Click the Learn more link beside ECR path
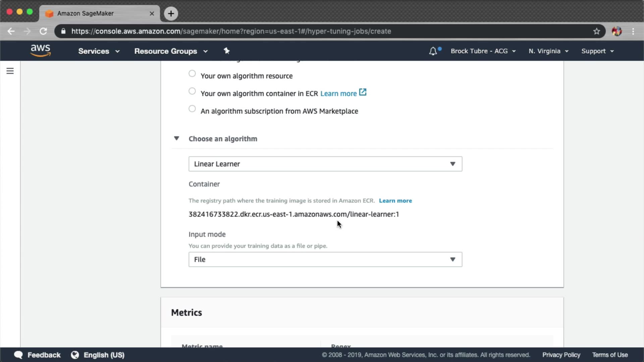The image size is (644, 362). point(395,201)
